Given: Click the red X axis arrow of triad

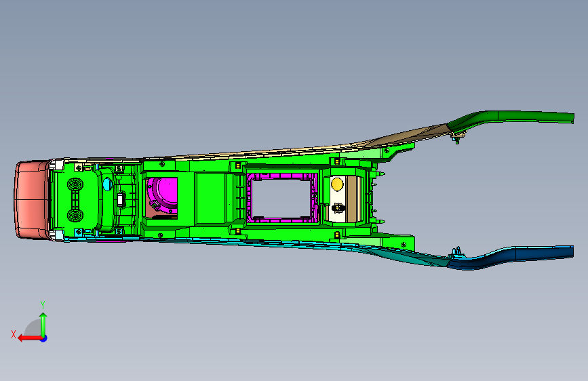Looking at the screenshot, I should [x=29, y=338].
